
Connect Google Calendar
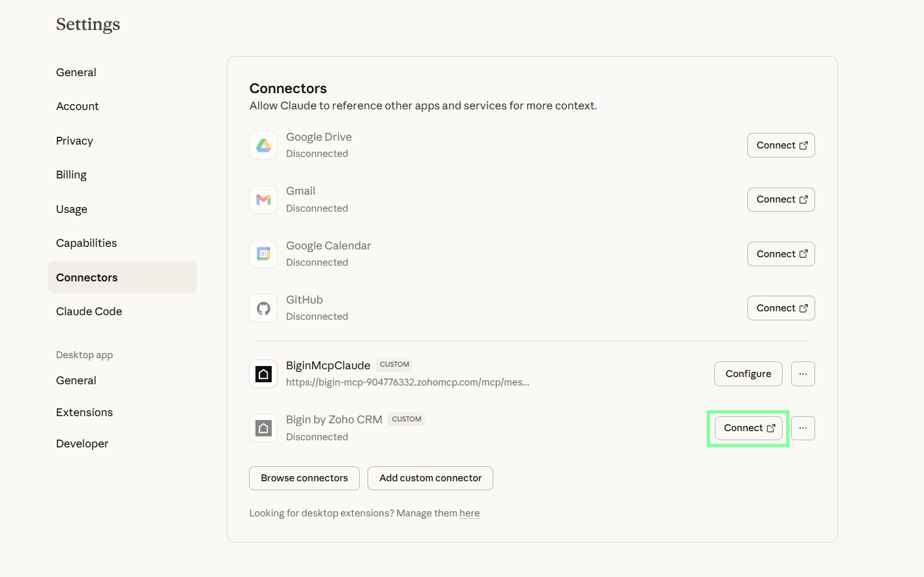point(781,254)
